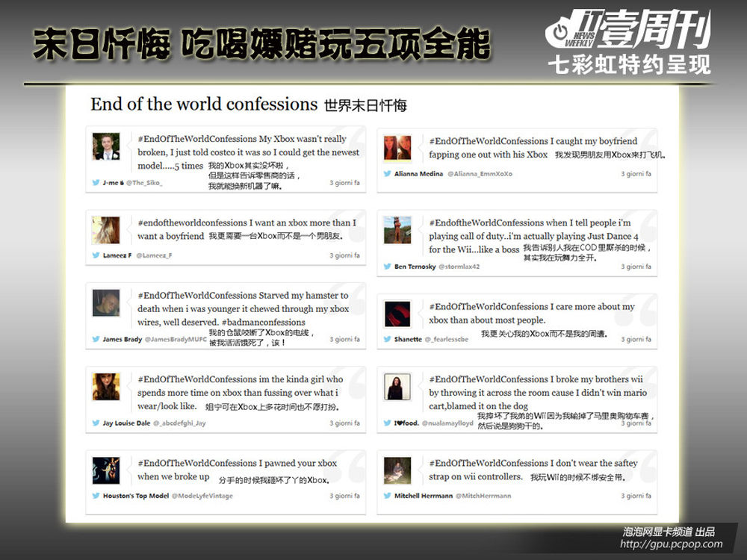Screen dimensions: 747x560
Task: Click the Twitter bird icon next to Lameez F
Action: 96,255
